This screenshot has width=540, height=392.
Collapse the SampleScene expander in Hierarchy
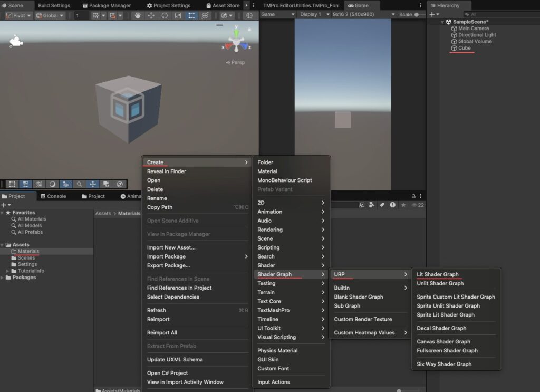pos(442,22)
